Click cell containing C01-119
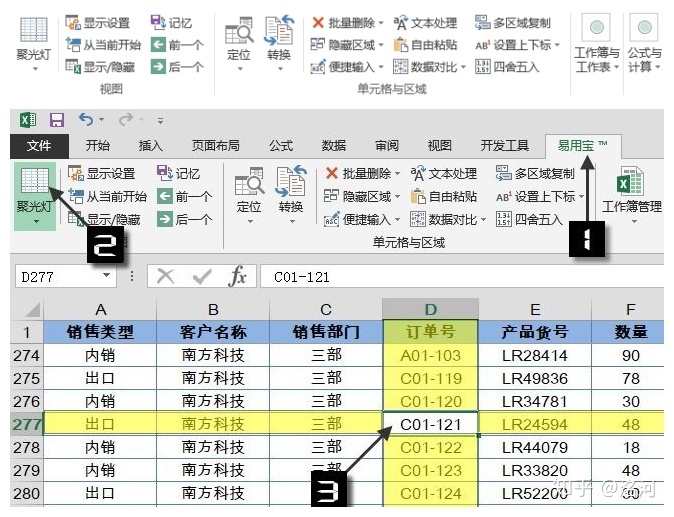The width and height of the screenshot is (674, 517). tap(430, 379)
